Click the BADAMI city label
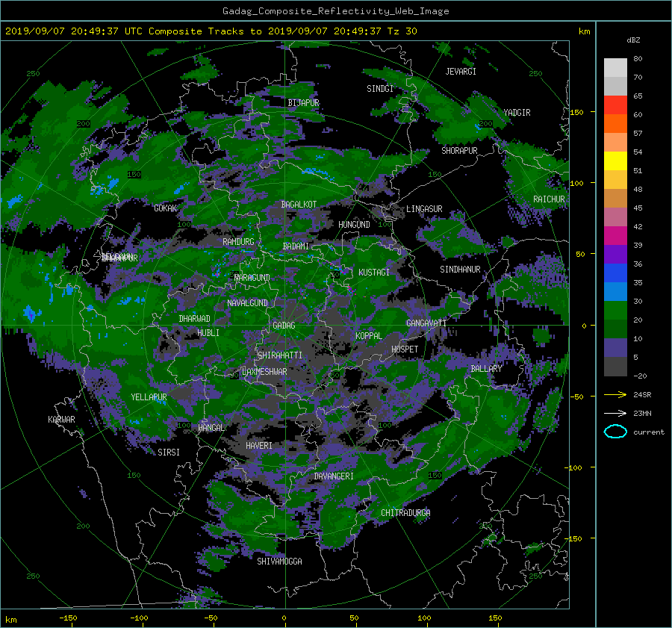The width and height of the screenshot is (672, 628). [296, 246]
